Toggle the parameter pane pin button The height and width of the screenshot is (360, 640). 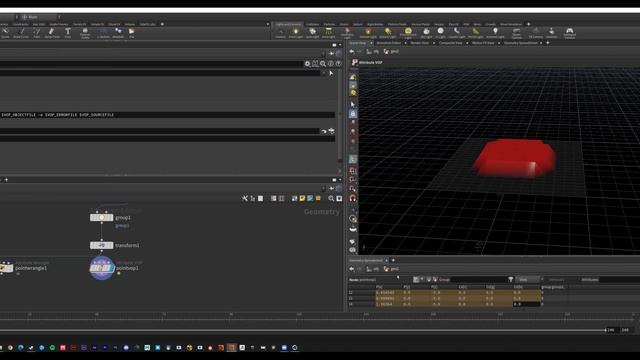[331, 53]
